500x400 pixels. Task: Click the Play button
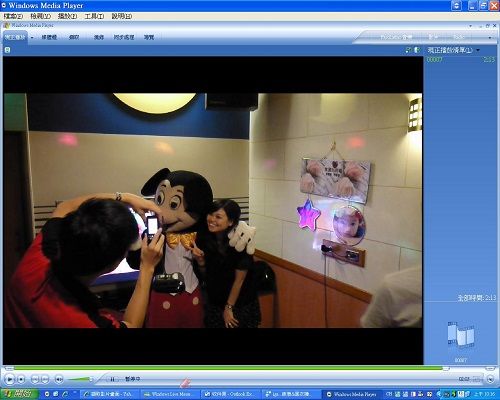pos(10,379)
